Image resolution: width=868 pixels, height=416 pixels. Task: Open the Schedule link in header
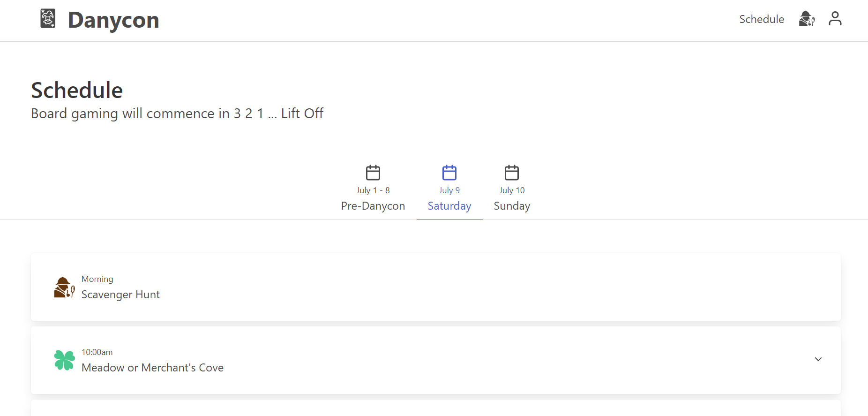coord(762,19)
